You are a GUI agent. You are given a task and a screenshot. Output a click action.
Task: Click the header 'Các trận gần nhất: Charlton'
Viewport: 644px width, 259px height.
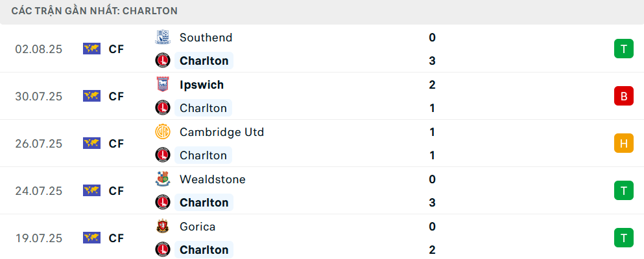[95, 11]
